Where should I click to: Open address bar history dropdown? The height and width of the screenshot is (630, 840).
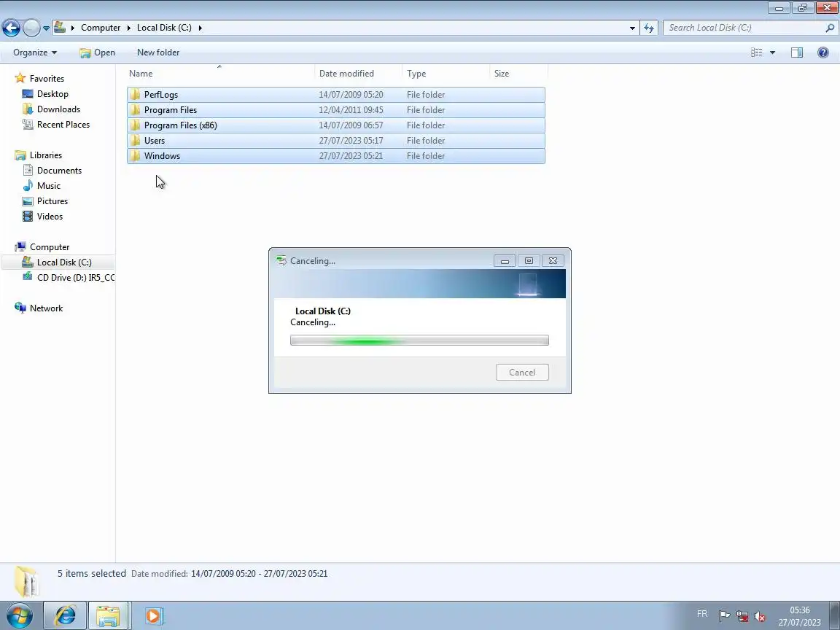tap(632, 28)
